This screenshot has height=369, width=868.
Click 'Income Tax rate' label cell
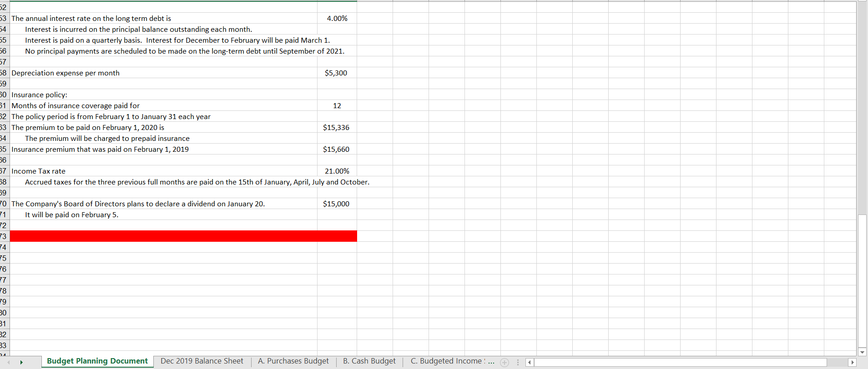[163, 171]
